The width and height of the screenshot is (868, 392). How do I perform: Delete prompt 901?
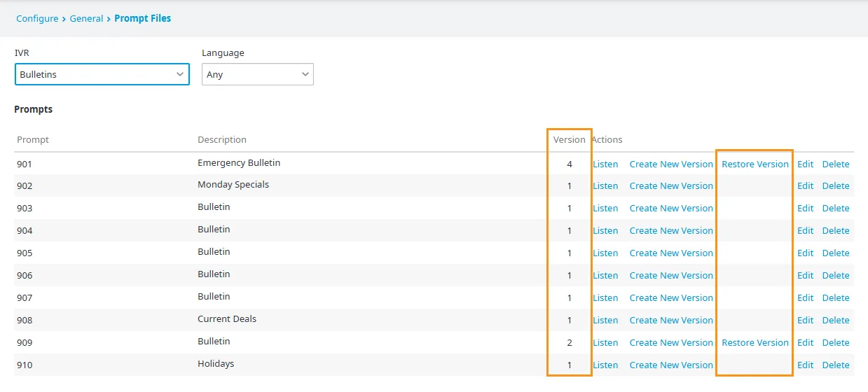click(x=836, y=164)
